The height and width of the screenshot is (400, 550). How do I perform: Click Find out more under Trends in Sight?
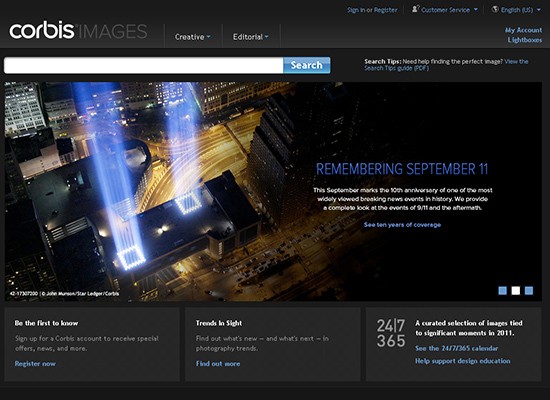pos(218,364)
